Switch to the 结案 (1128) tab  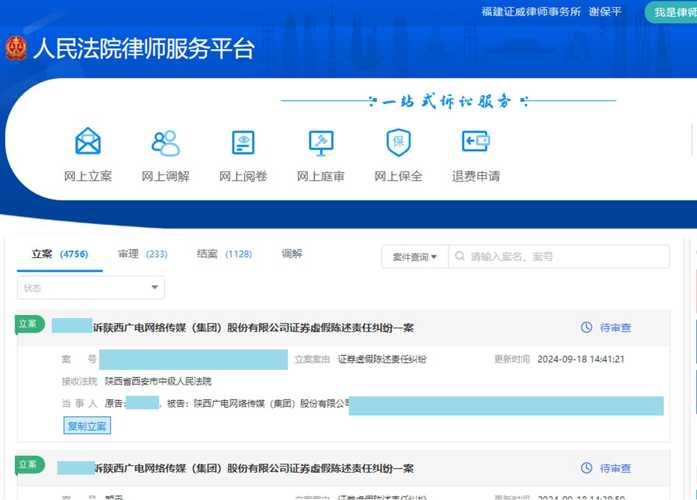click(224, 254)
